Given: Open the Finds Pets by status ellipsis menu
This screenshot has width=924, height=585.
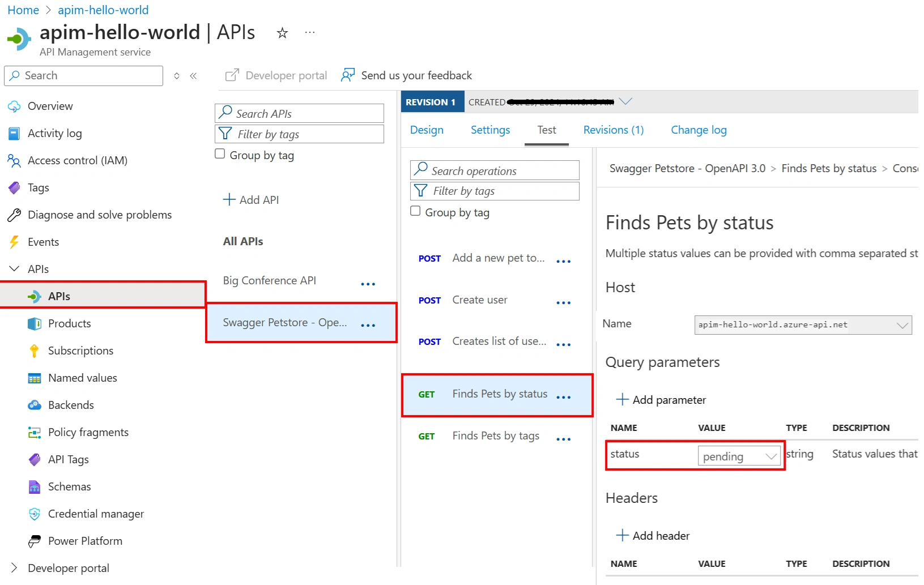Looking at the screenshot, I should click(x=564, y=397).
